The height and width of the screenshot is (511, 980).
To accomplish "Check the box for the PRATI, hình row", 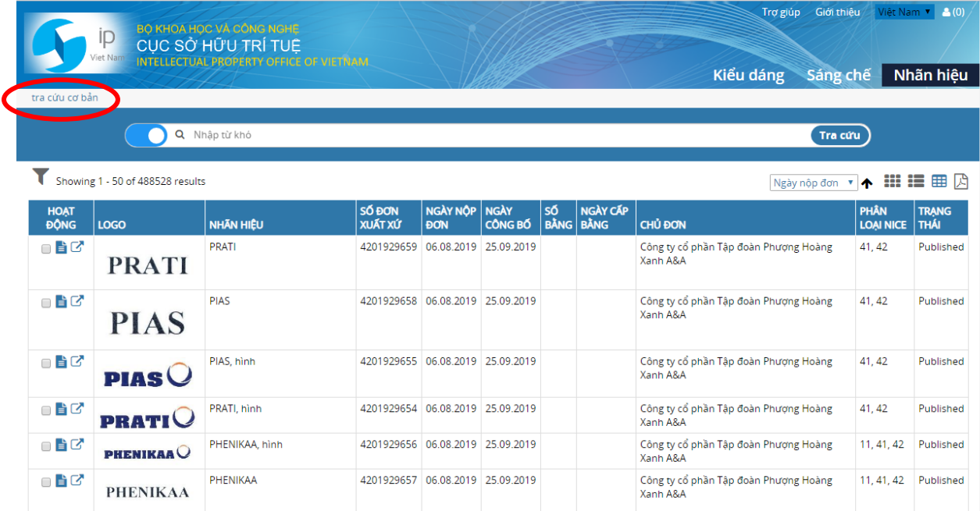I will pyautogui.click(x=46, y=410).
